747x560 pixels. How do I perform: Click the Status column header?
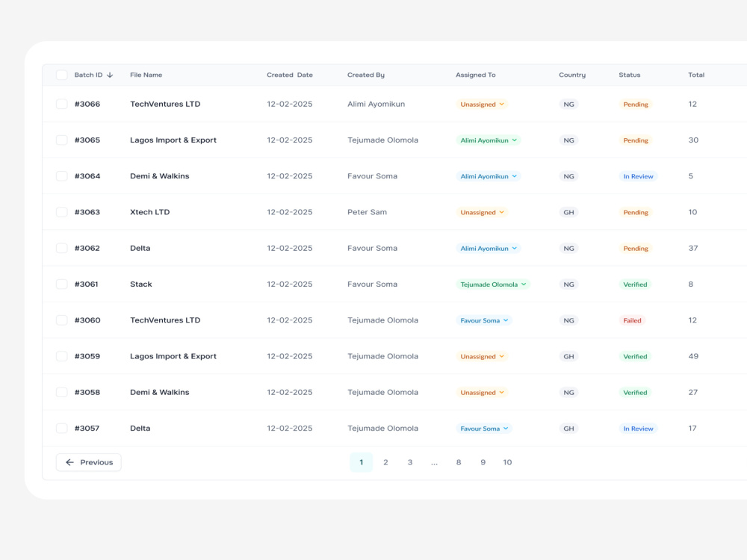click(629, 75)
